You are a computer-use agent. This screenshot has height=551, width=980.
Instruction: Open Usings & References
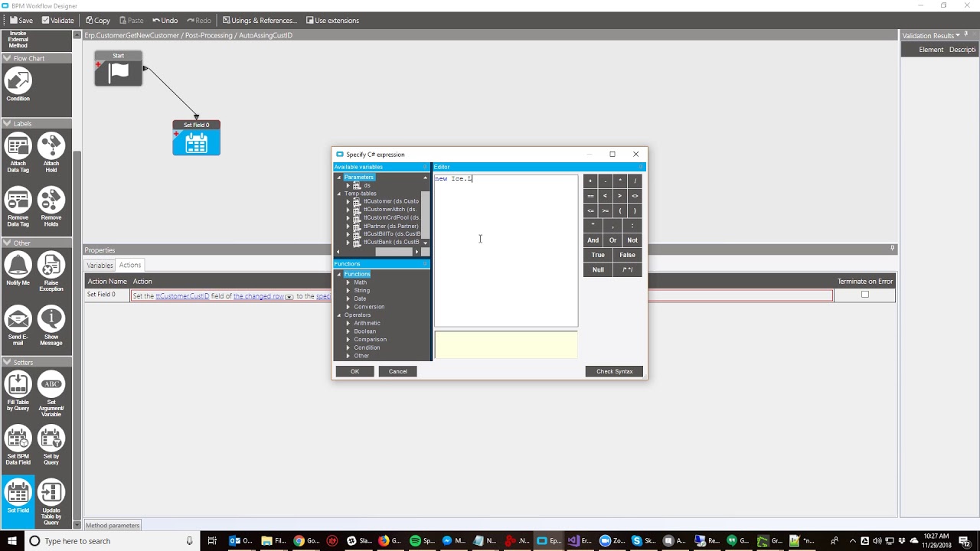click(x=260, y=21)
